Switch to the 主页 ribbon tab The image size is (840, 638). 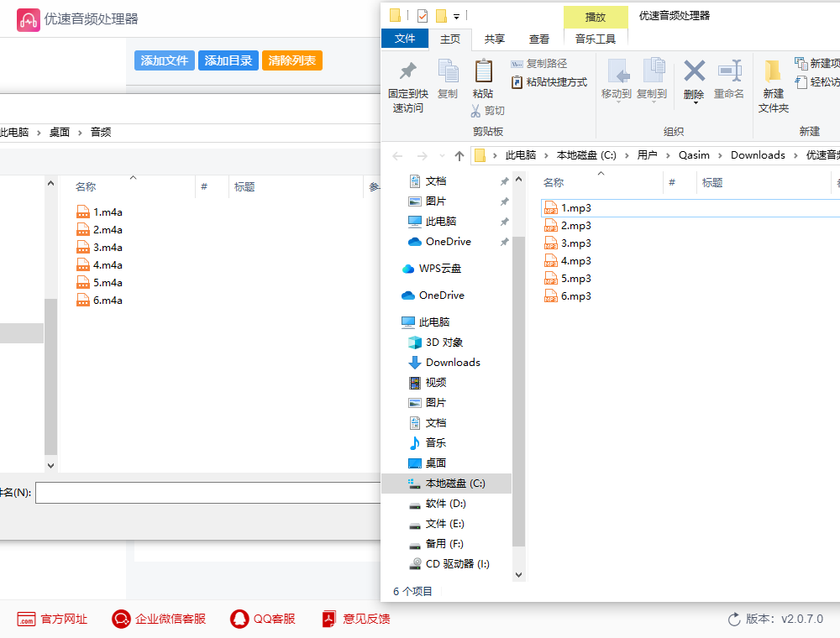pos(450,39)
